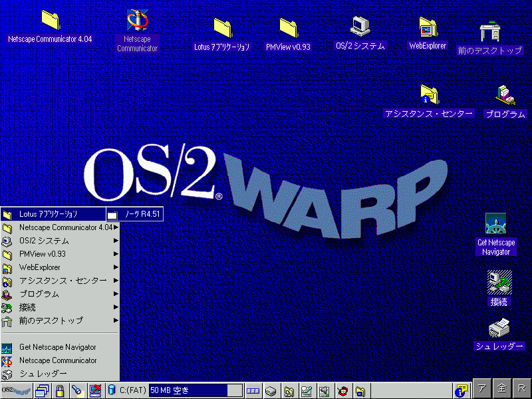This screenshot has height=399, width=532.
Task: Open the command prompts folder tray icon
Action: click(360, 391)
